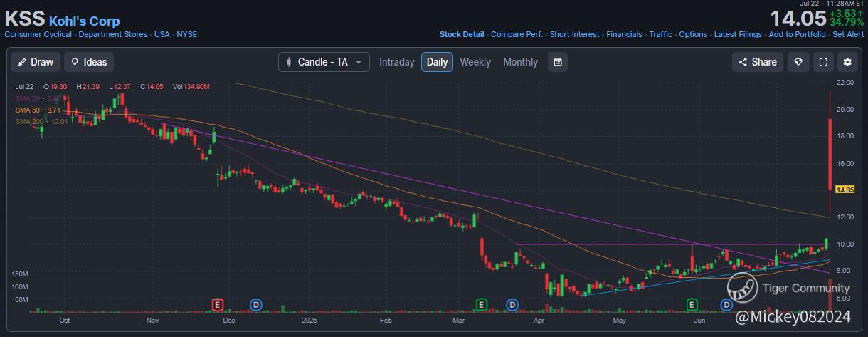
Task: Click the SMA 50 indicator label
Action: click(x=38, y=110)
